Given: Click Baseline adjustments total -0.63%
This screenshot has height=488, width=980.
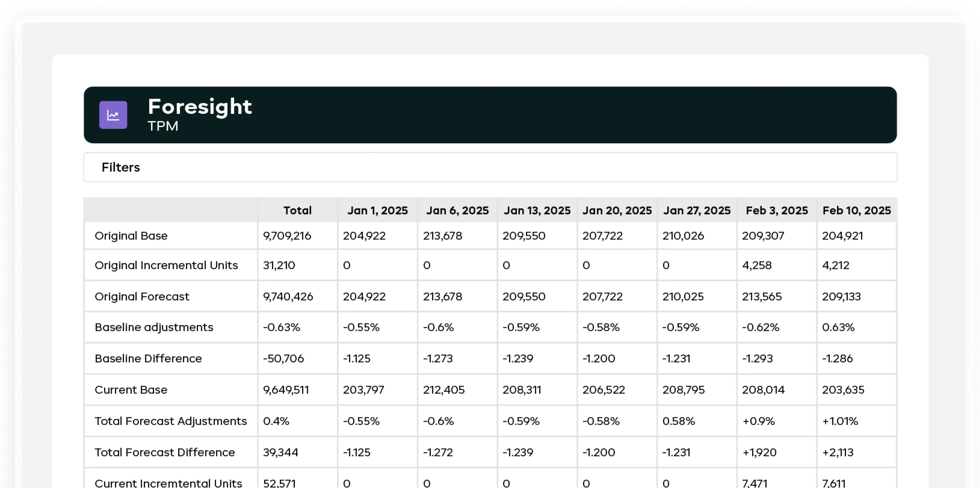Looking at the screenshot, I should pos(281,327).
